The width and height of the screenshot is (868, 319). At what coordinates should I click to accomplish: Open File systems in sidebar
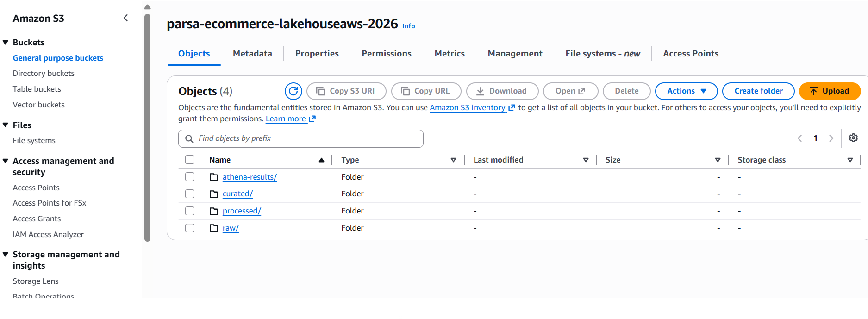[x=34, y=140]
